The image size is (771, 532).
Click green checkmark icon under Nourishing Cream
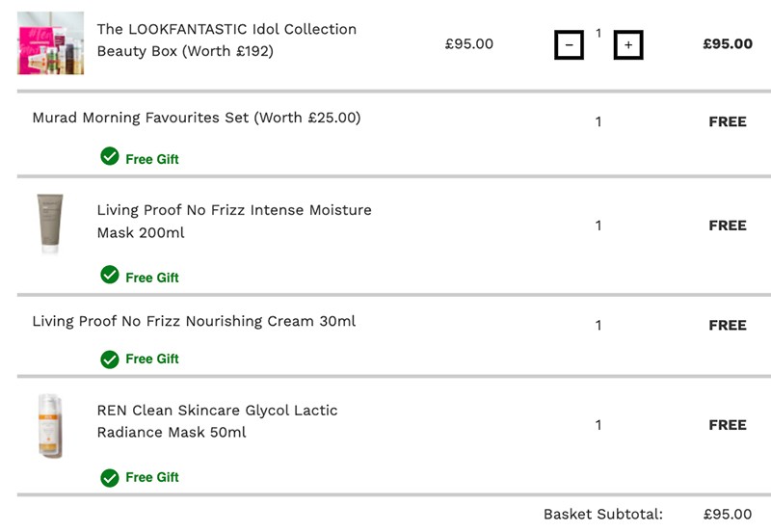coord(110,359)
